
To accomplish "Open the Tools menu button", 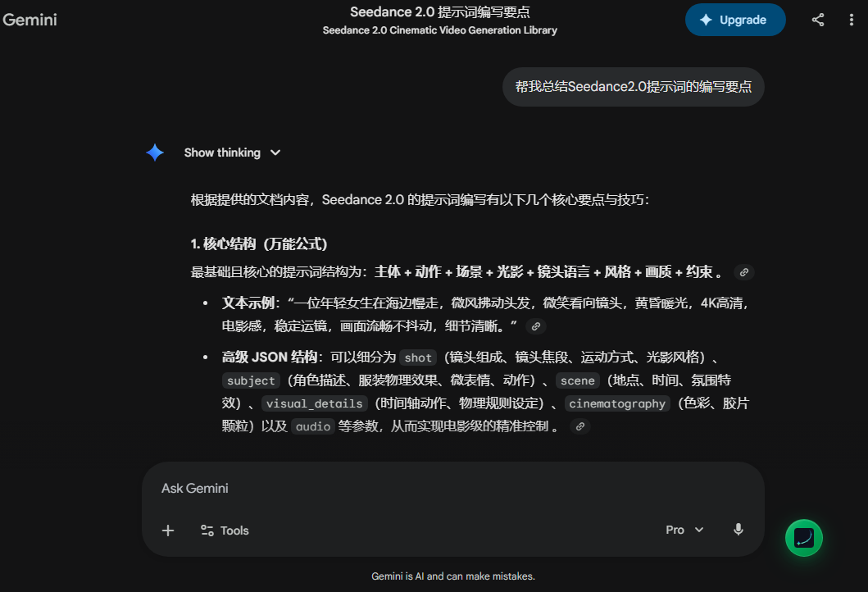I will coord(225,531).
